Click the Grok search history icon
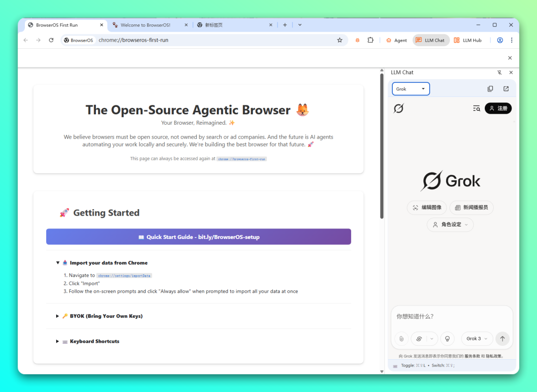537x392 pixels. (476, 108)
